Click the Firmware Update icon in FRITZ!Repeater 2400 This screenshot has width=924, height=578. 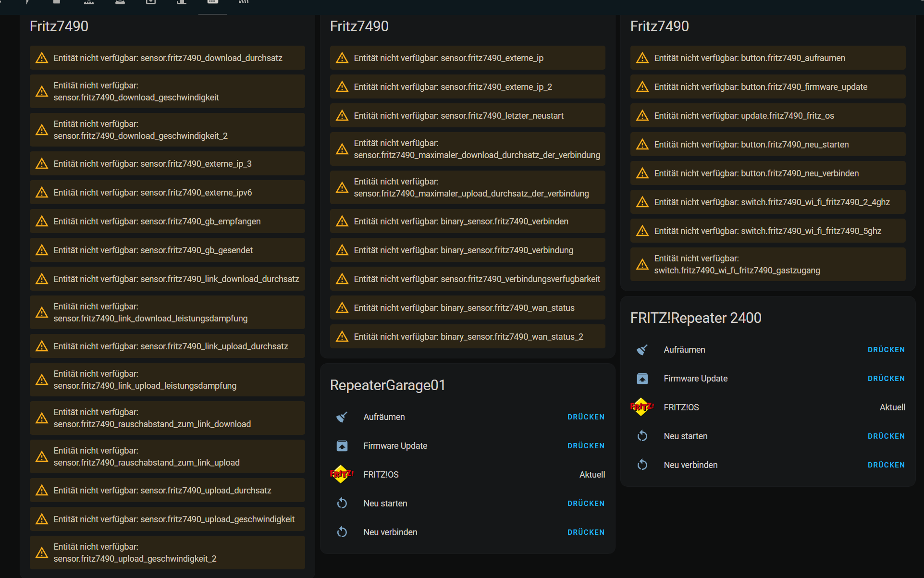tap(642, 379)
